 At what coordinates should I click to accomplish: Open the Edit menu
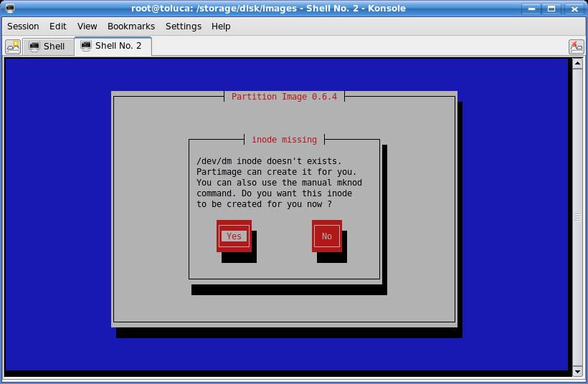[x=58, y=27]
